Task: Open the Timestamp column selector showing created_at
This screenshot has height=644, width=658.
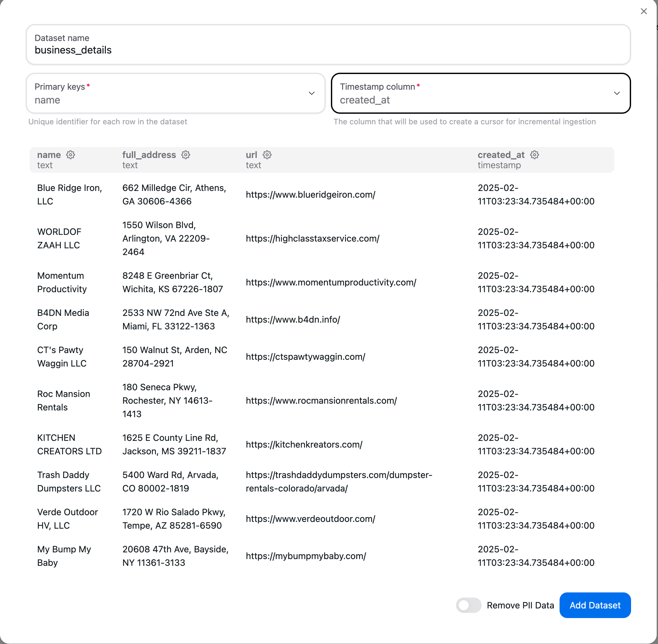Action: (481, 93)
